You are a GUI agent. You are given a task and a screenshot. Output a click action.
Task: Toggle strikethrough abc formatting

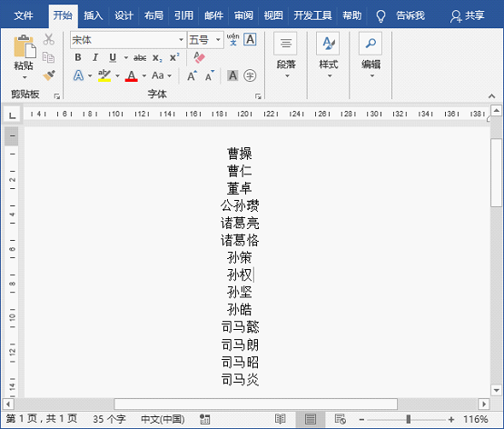(140, 58)
